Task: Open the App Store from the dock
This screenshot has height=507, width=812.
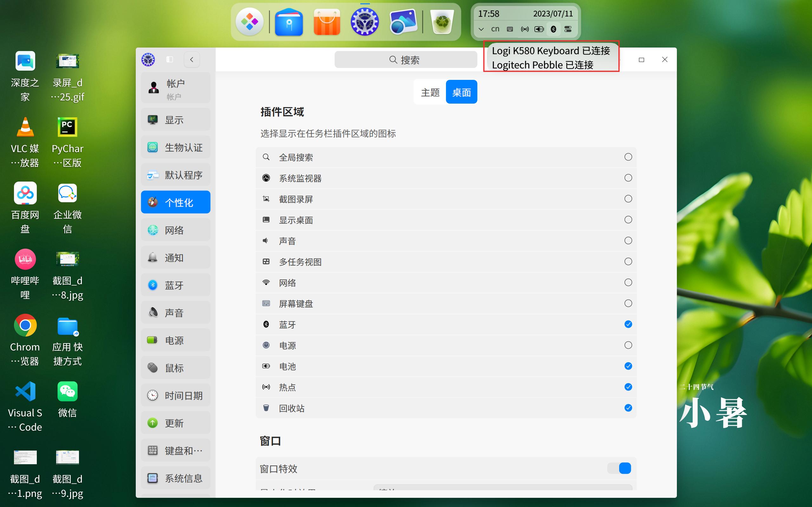Action: pos(326,22)
